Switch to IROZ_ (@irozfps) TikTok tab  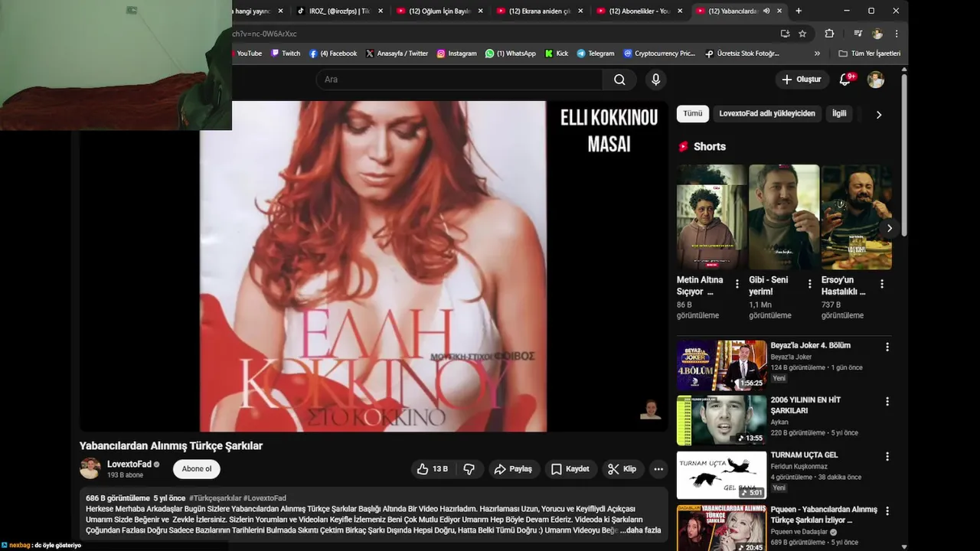pyautogui.click(x=338, y=11)
